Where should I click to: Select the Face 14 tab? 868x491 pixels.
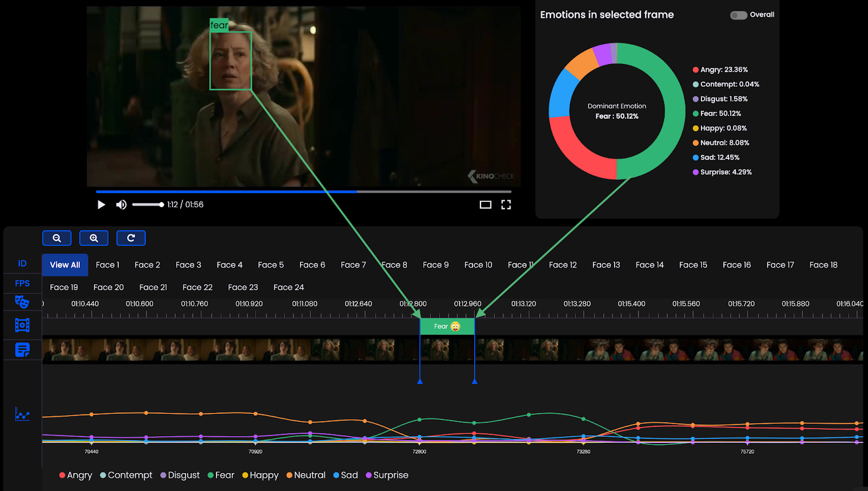(x=649, y=265)
